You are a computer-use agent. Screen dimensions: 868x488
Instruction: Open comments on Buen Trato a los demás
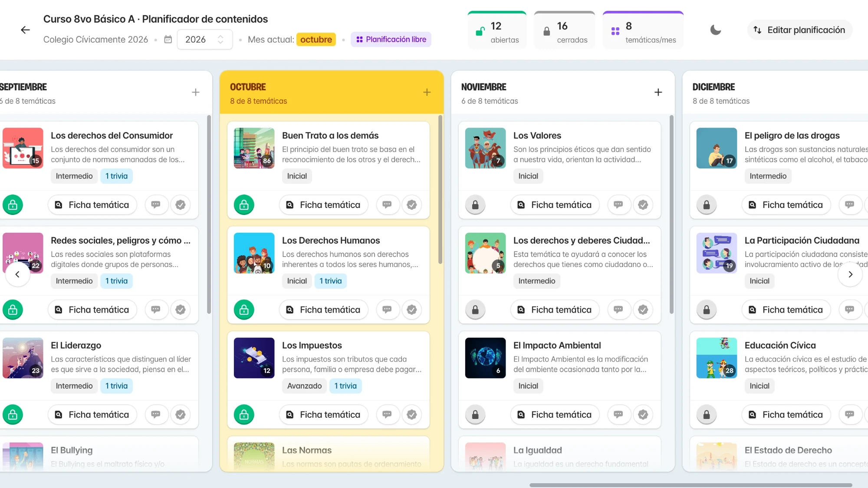387,205
